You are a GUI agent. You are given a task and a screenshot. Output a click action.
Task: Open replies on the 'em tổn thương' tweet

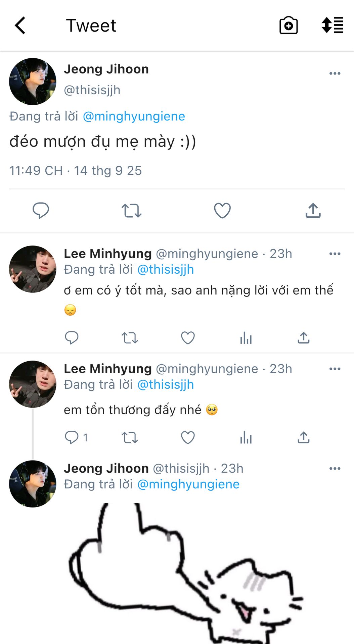(72, 437)
